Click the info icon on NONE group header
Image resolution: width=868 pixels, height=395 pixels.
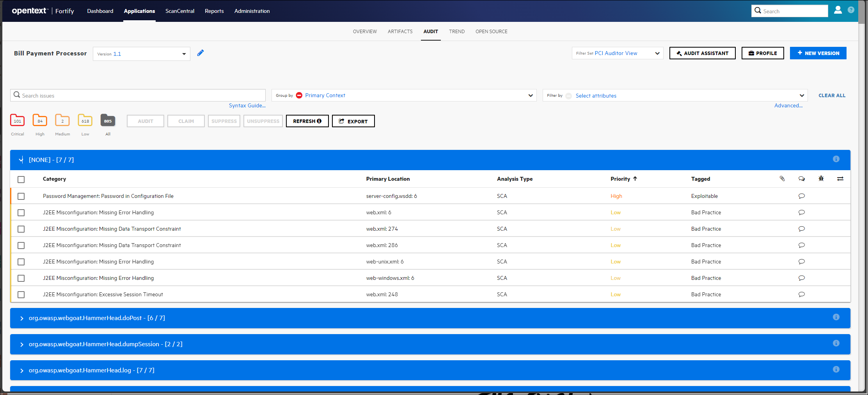(836, 159)
